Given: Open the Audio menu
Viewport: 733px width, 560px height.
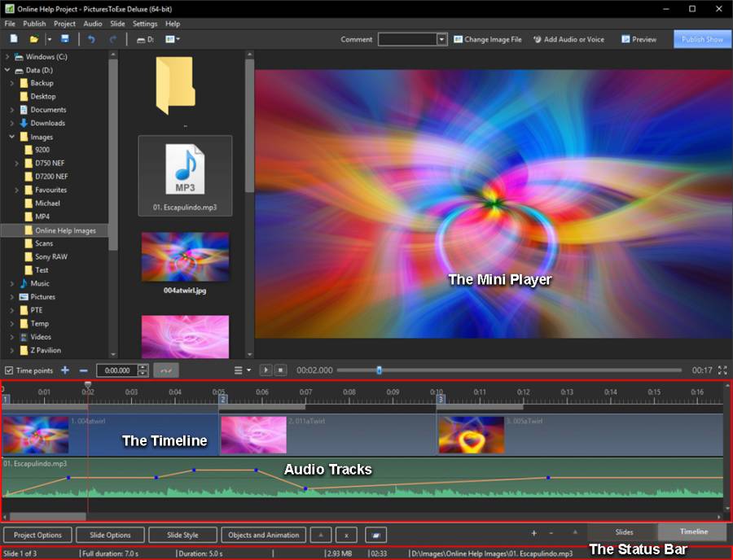Looking at the screenshot, I should click(93, 24).
